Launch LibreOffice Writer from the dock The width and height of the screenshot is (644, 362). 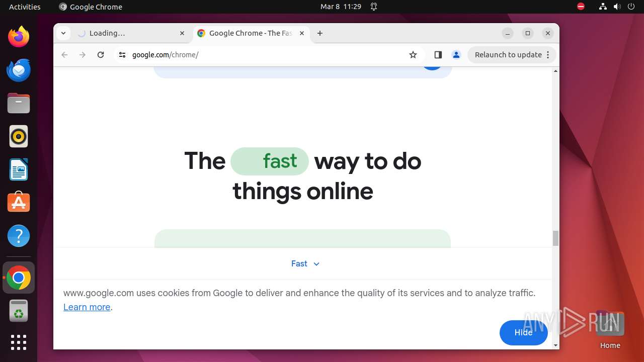19,169
